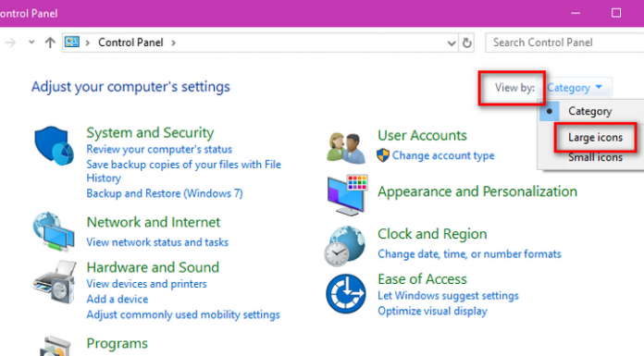Click Optimize visual display link
Viewport: 644px width, 356px height.
(432, 312)
